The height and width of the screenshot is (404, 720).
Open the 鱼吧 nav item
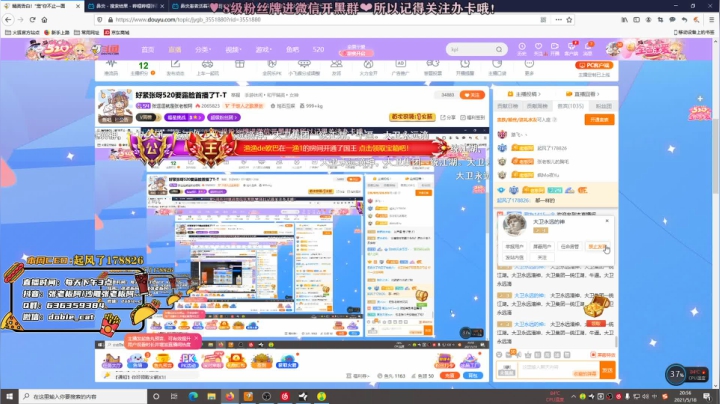(x=292, y=50)
